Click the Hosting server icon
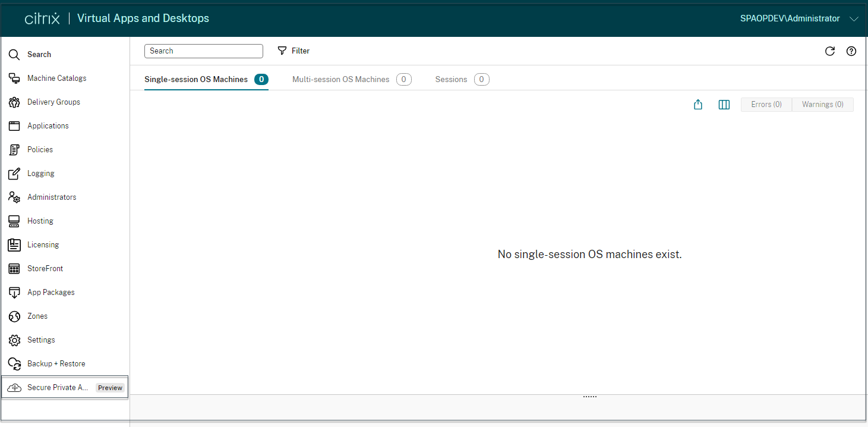Viewport: 868px width, 427px height. (x=14, y=221)
